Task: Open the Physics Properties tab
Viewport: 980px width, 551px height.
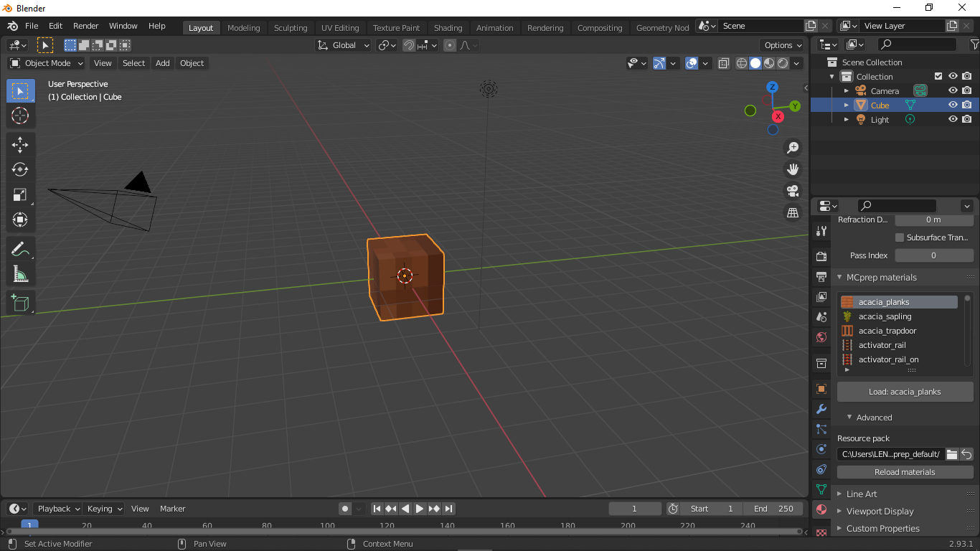Action: tap(821, 449)
